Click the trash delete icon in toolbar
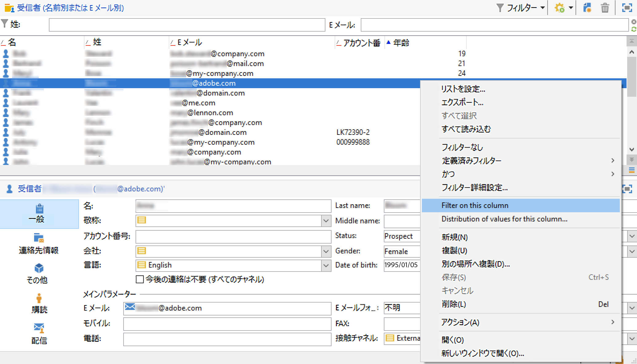637x364 pixels. point(604,8)
